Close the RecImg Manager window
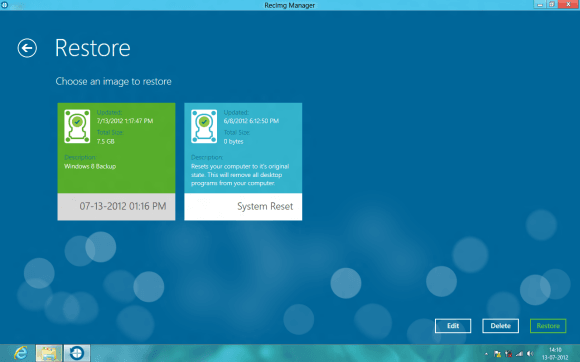Image resolution: width=580 pixels, height=362 pixels. [x=568, y=4]
